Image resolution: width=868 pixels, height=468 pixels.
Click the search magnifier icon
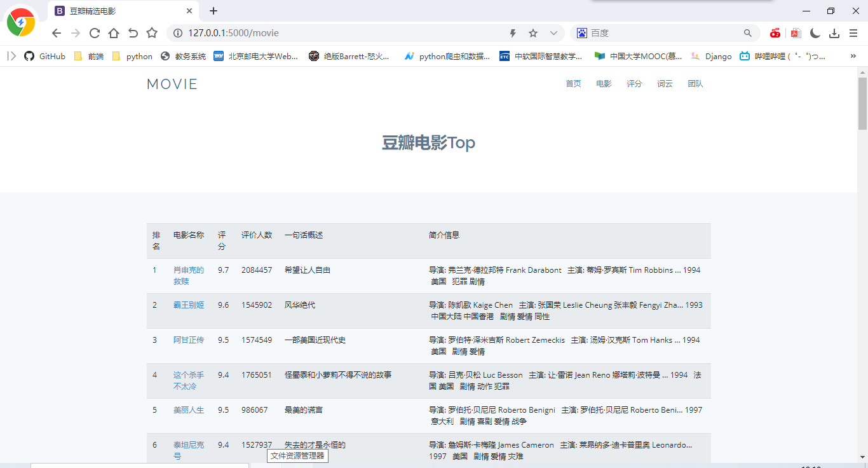(748, 33)
